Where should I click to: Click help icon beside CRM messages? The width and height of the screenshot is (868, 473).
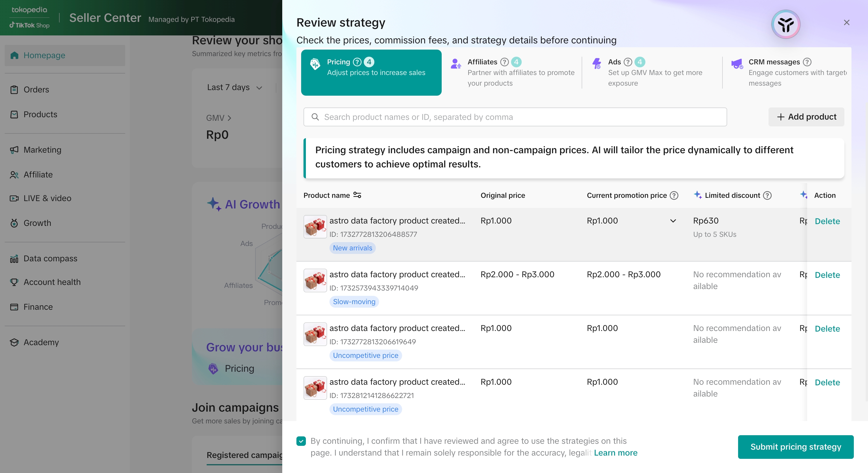807,62
